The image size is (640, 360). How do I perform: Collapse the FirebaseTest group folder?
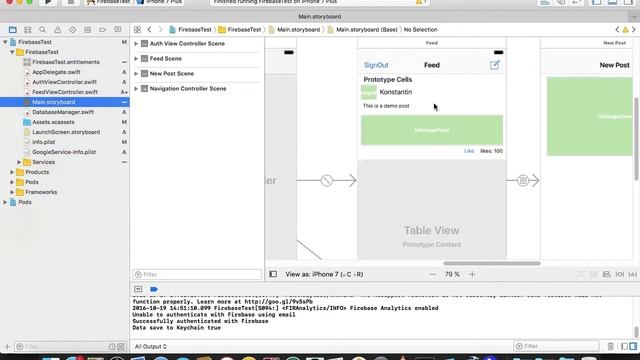(x=12, y=52)
